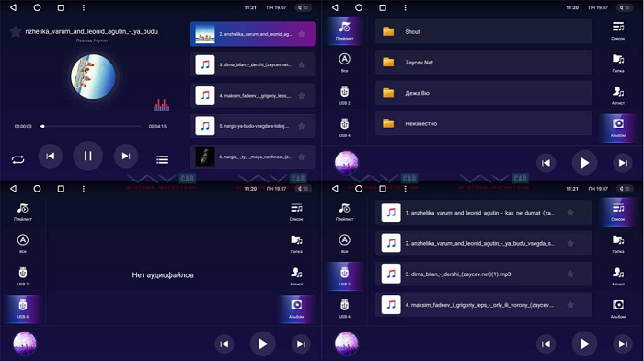Select USB 4 source in folder view screen
The height and width of the screenshot is (361, 644).
(x=344, y=127)
